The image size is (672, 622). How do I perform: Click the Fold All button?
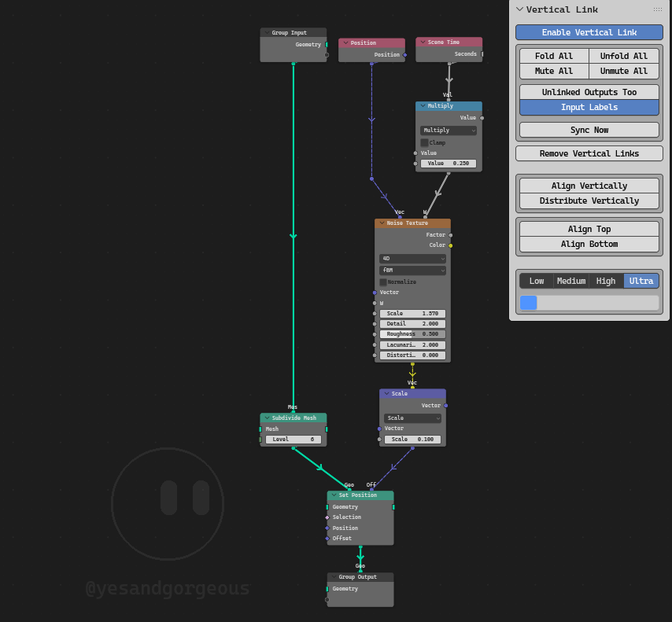click(x=554, y=56)
